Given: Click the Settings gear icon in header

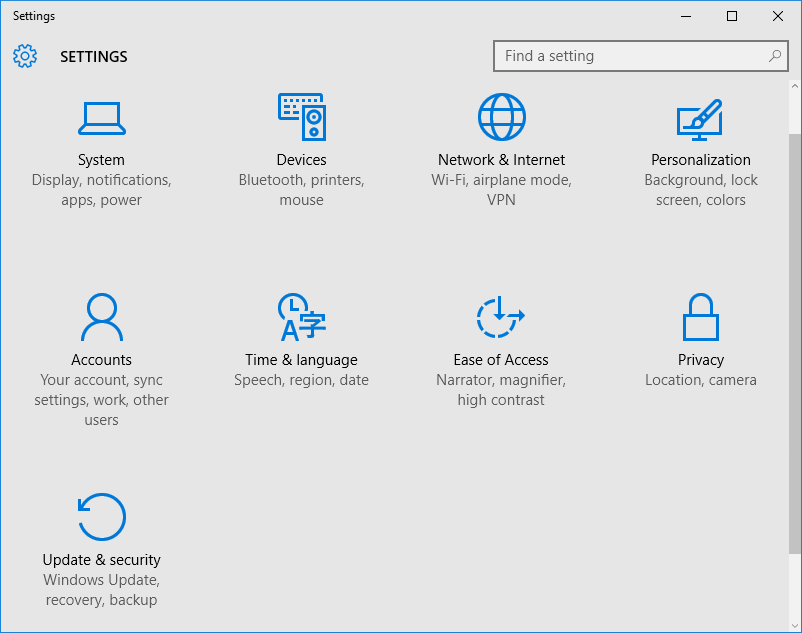Looking at the screenshot, I should pos(25,56).
